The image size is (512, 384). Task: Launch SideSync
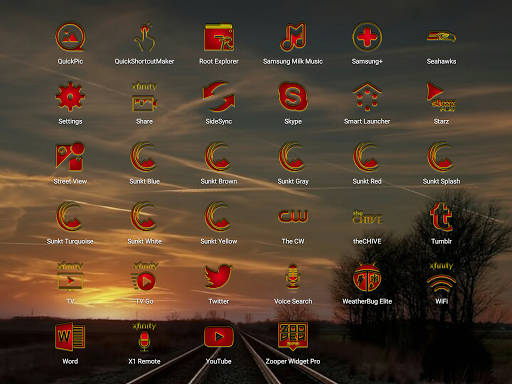click(219, 97)
